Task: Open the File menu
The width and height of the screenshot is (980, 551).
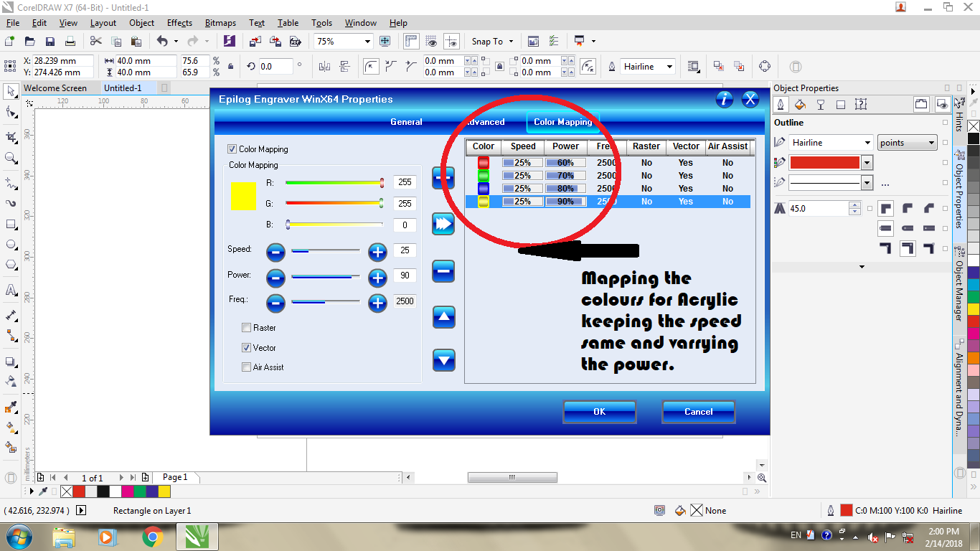Action: click(12, 23)
